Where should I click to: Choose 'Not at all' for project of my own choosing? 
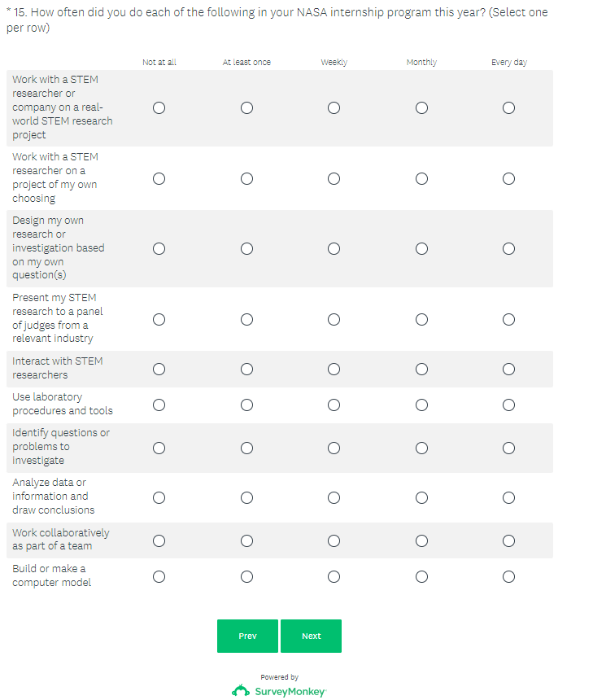pyautogui.click(x=159, y=178)
